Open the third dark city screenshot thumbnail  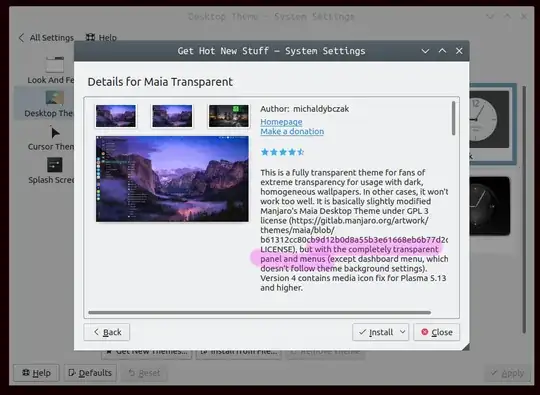click(x=229, y=116)
